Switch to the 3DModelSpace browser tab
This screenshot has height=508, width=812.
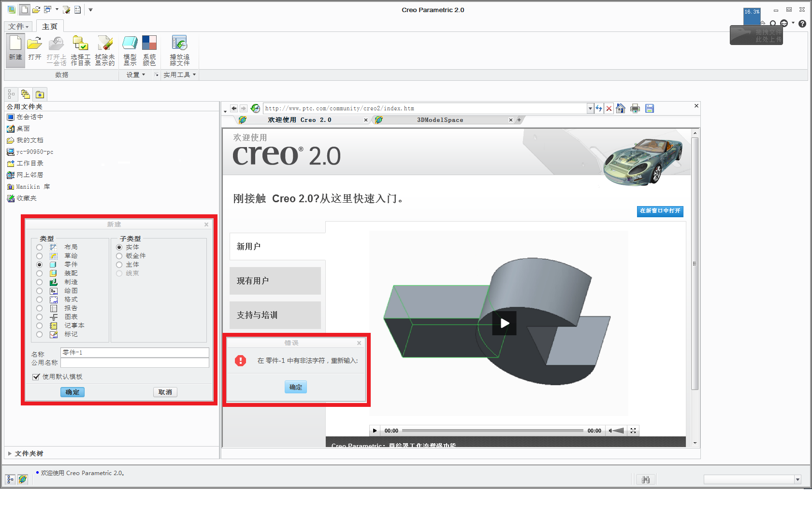(x=440, y=120)
